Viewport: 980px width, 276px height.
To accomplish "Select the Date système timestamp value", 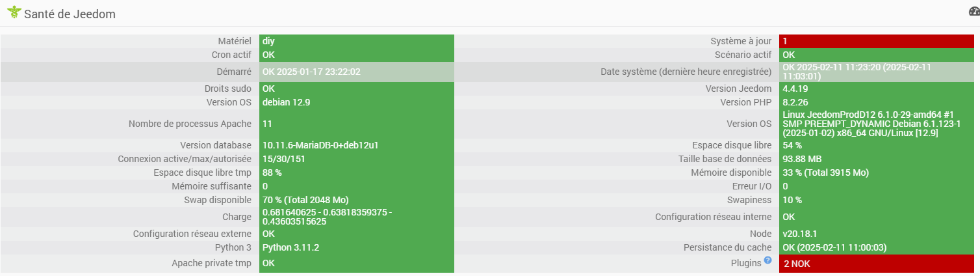I will tap(857, 72).
